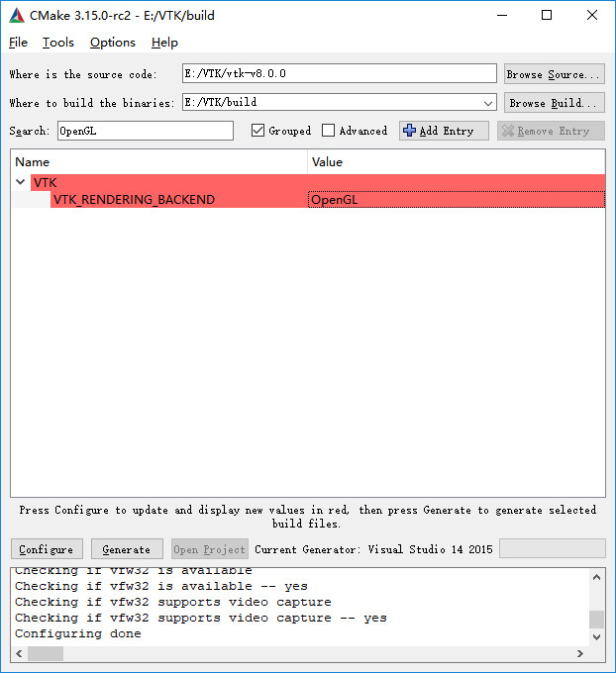The width and height of the screenshot is (616, 673).
Task: Click the CMake logo icon in title bar
Action: click(x=17, y=16)
